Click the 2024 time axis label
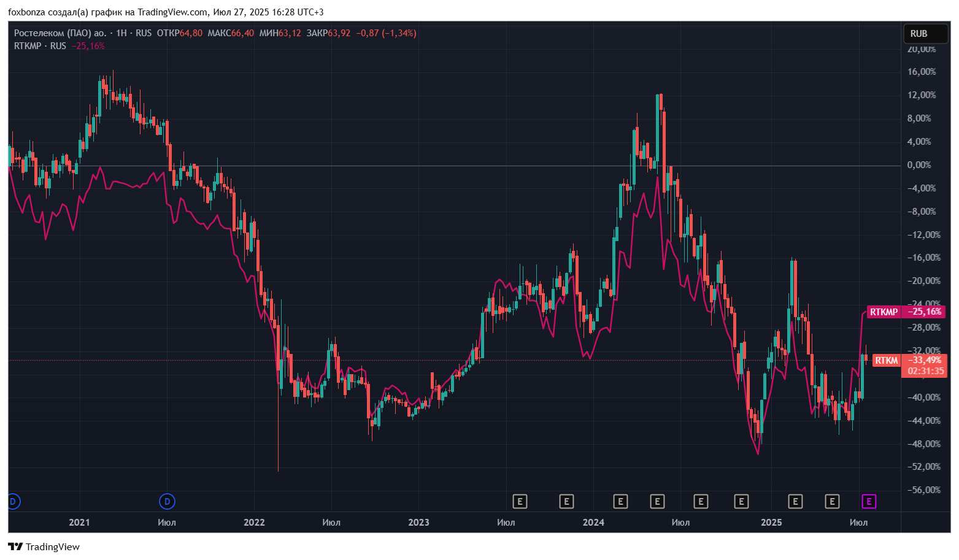Viewport: 959px width, 560px height. tap(593, 523)
